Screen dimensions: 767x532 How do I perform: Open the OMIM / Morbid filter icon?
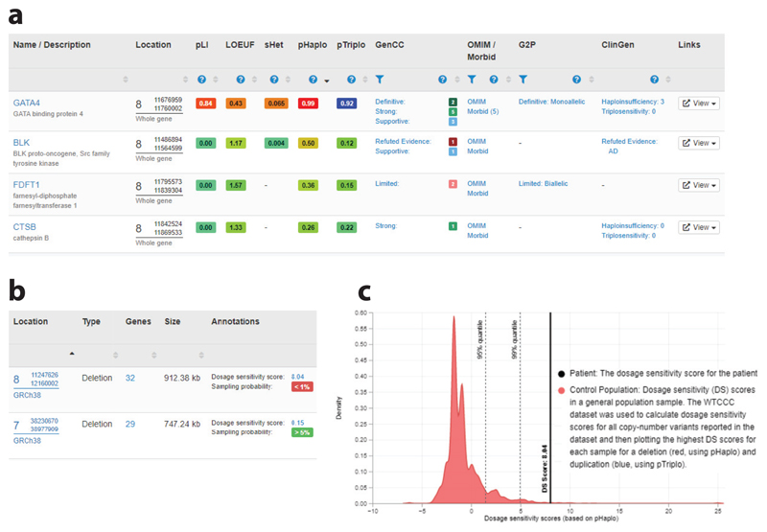472,80
